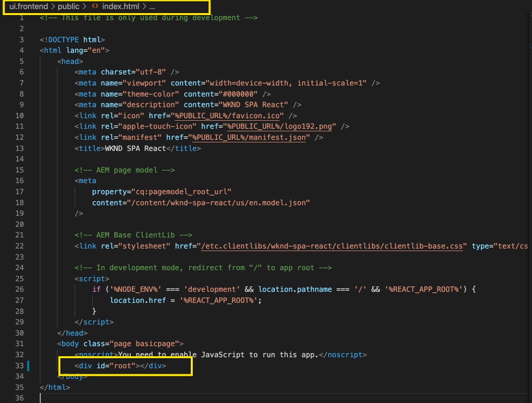The width and height of the screenshot is (532, 403).
Task: Click line number 22 in gutter
Action: (19, 246)
